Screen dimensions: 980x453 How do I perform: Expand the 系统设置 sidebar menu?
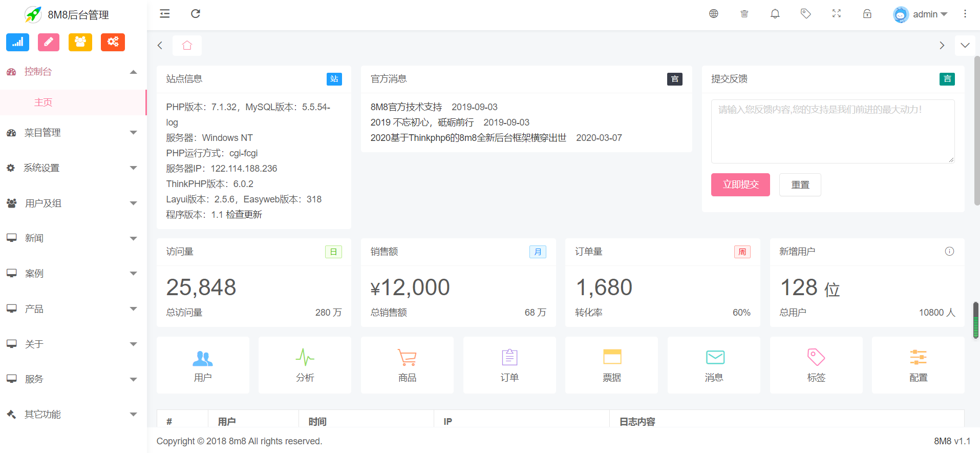(x=73, y=168)
